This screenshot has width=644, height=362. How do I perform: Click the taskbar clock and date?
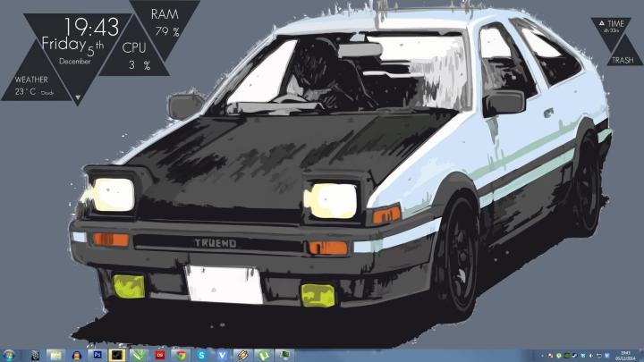click(625, 356)
